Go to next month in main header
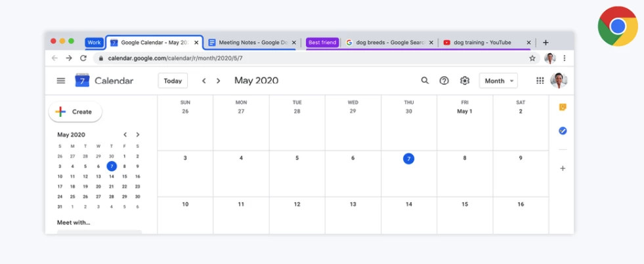The width and height of the screenshot is (644, 264). point(218,81)
